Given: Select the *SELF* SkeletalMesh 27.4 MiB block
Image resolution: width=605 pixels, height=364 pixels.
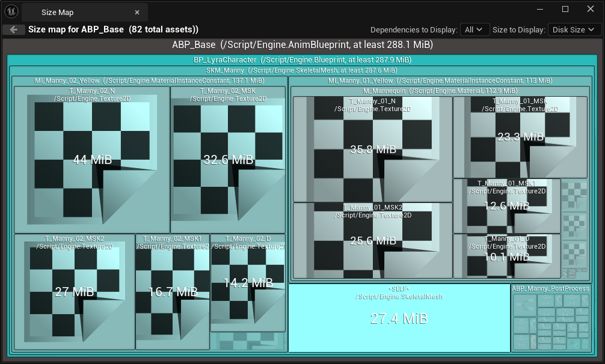Looking at the screenshot, I should coord(399,318).
